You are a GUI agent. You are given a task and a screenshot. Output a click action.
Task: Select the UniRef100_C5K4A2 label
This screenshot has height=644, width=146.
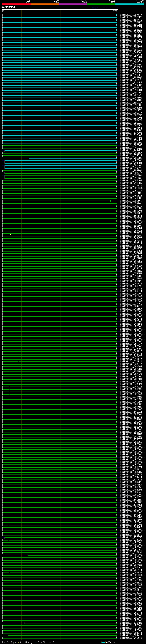[x=131, y=203]
